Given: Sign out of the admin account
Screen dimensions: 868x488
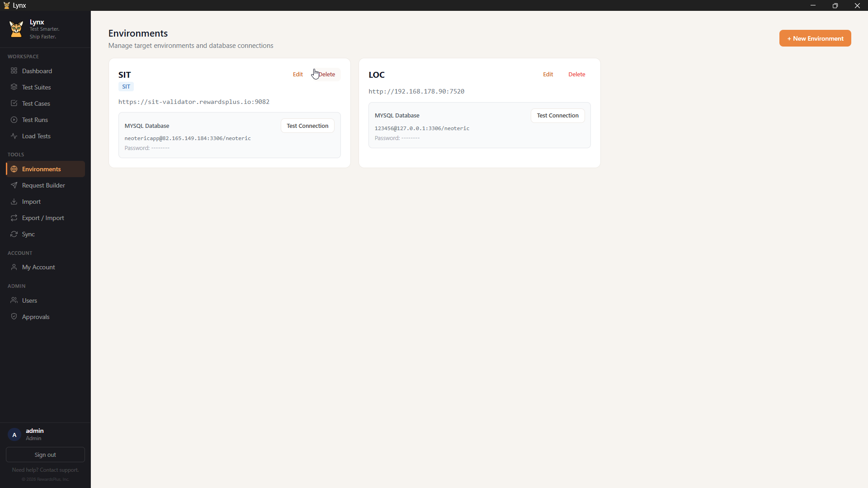Looking at the screenshot, I should click(x=45, y=455).
